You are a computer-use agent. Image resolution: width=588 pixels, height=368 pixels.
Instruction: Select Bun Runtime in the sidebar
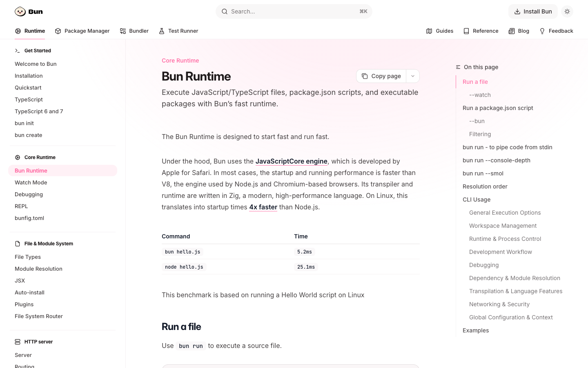coord(63,171)
